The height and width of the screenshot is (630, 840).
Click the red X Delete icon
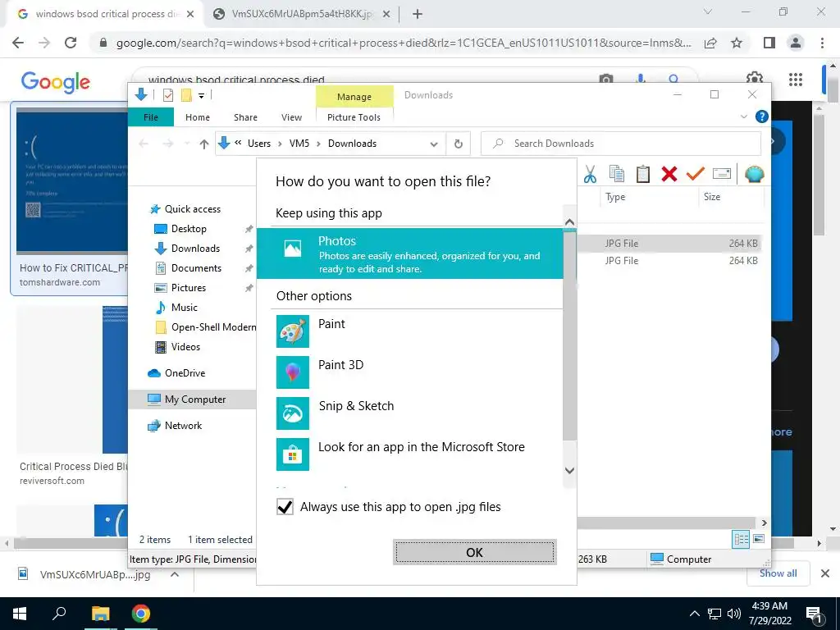pyautogui.click(x=669, y=174)
